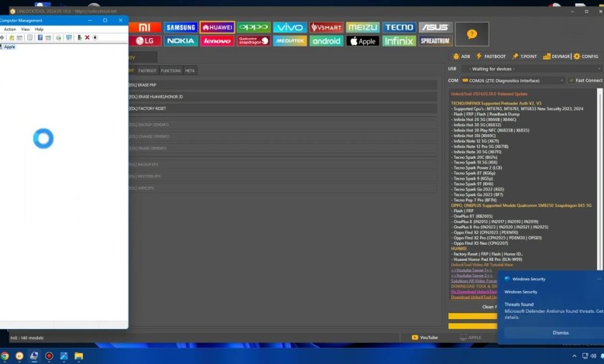Select the Xiaomi MI brand tile
604x364 pixels.
[145, 27]
